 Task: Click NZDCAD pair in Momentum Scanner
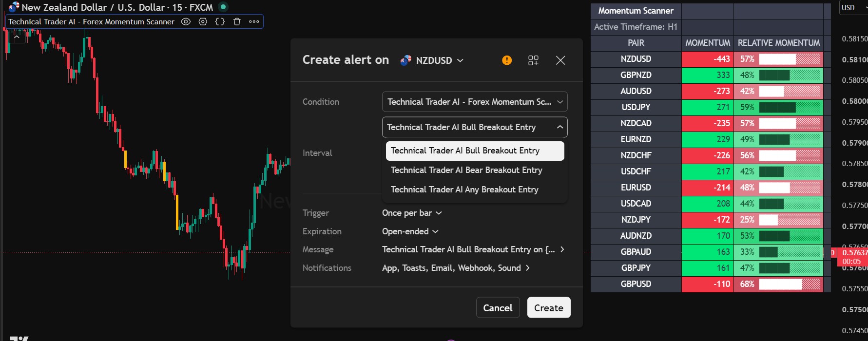636,123
